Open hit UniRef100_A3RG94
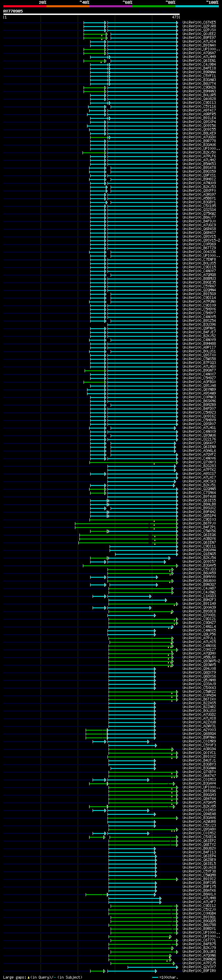This screenshot has width=222, height=980. [199, 749]
